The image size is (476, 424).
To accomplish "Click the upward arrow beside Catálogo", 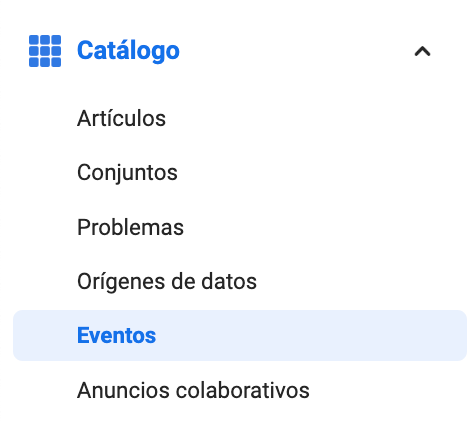I will pos(422,51).
